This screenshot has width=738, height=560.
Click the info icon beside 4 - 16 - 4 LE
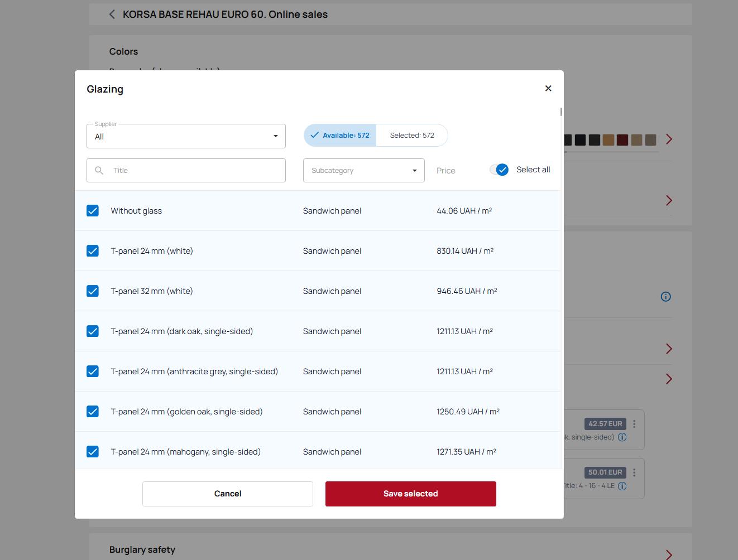[x=622, y=486]
